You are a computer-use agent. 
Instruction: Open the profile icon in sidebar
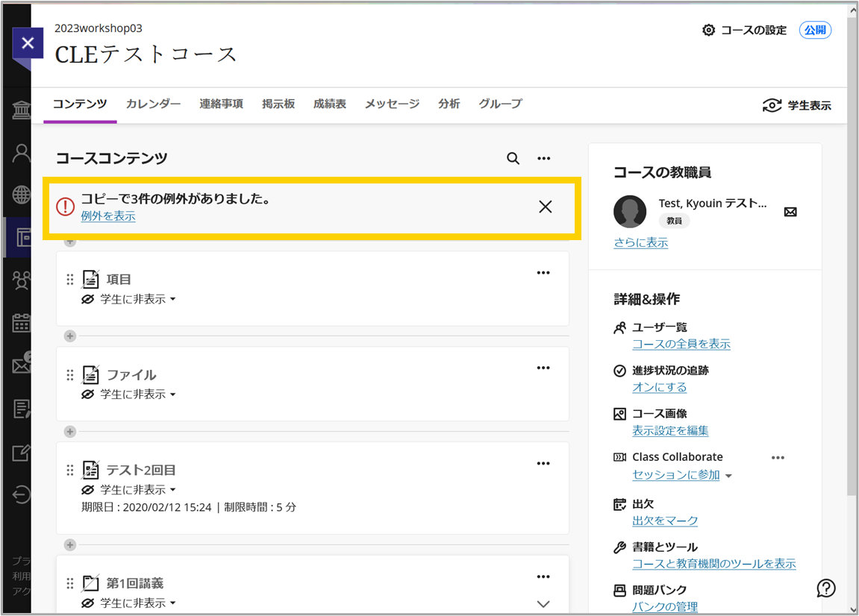click(22, 154)
